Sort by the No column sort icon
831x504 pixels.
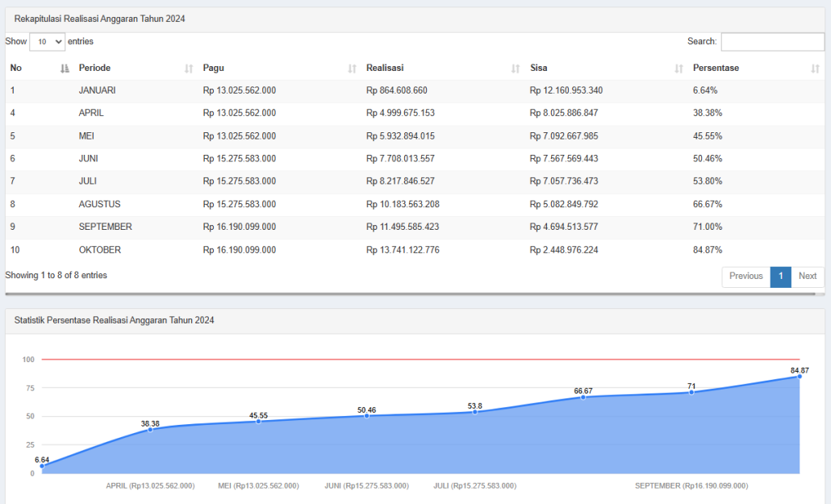click(65, 69)
